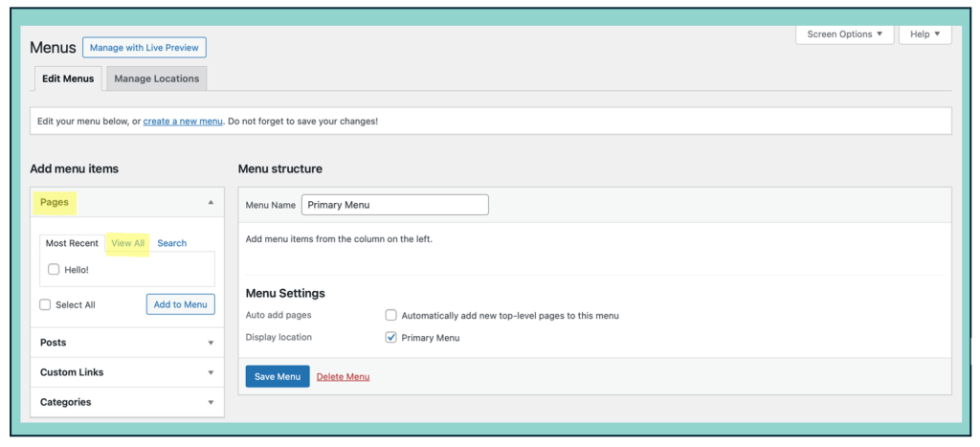980x447 pixels.
Task: Click the Add to Menu button
Action: 181,304
